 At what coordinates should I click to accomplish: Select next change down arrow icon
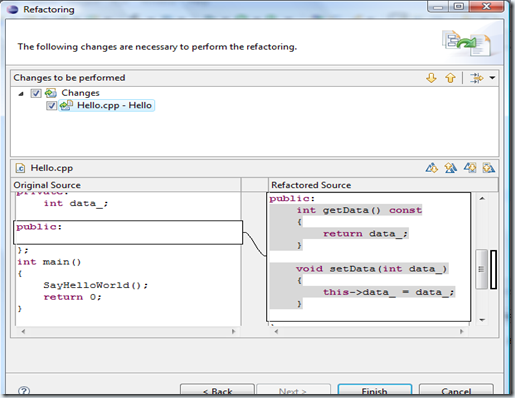point(431,78)
